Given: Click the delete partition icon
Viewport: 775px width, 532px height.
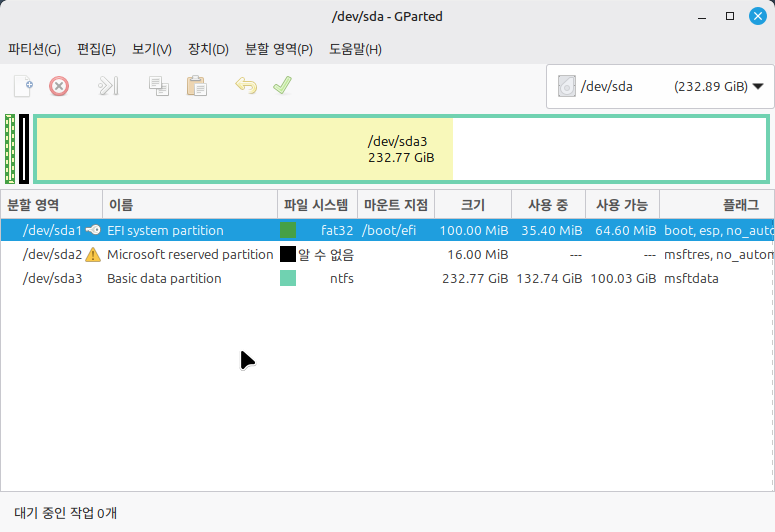Looking at the screenshot, I should (60, 86).
